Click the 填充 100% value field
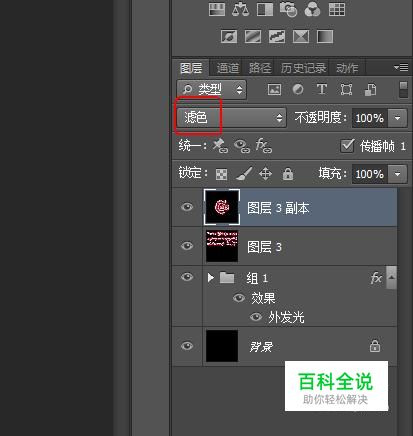 (370, 174)
